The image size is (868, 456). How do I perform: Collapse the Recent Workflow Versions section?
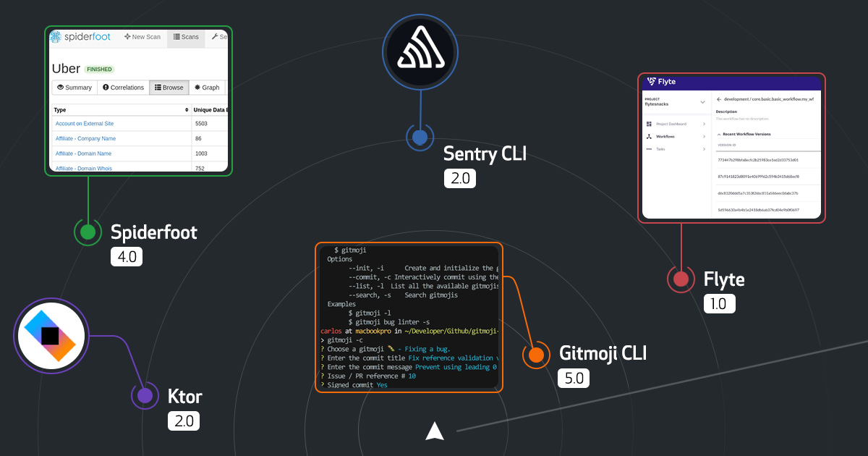[x=719, y=135]
